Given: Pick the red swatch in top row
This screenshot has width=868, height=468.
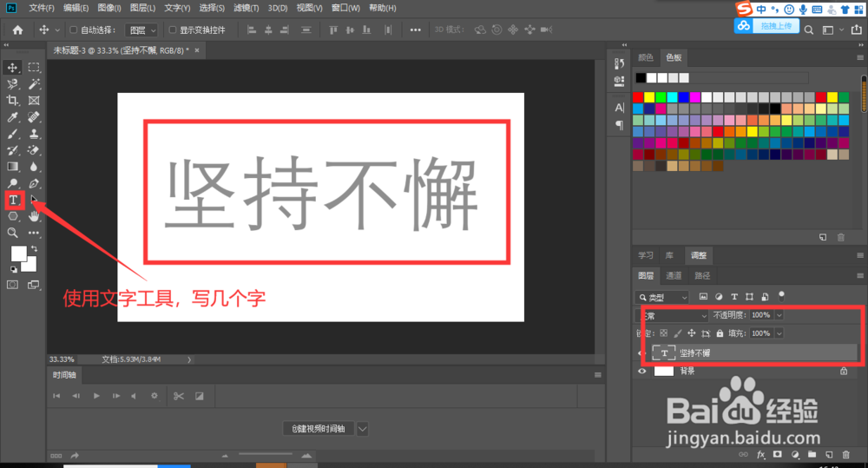Looking at the screenshot, I should (x=638, y=97).
